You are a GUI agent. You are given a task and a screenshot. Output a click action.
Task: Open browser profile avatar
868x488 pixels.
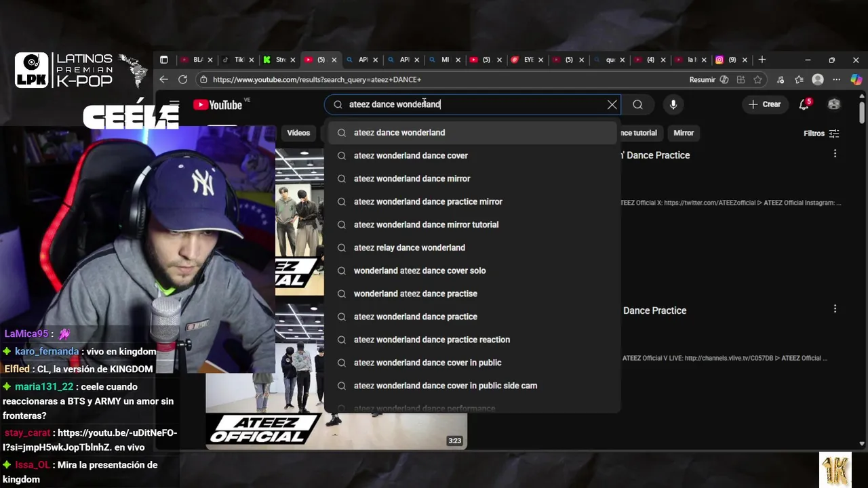pyautogui.click(x=818, y=79)
